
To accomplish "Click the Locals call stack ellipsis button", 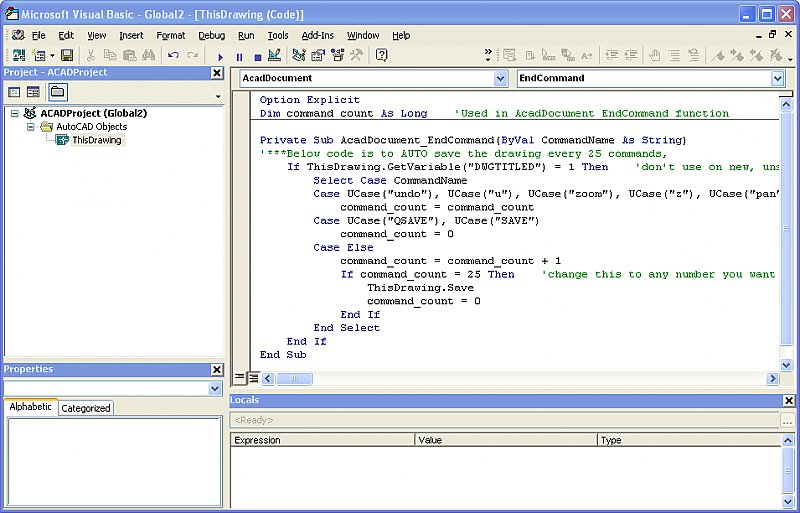I will 788,421.
